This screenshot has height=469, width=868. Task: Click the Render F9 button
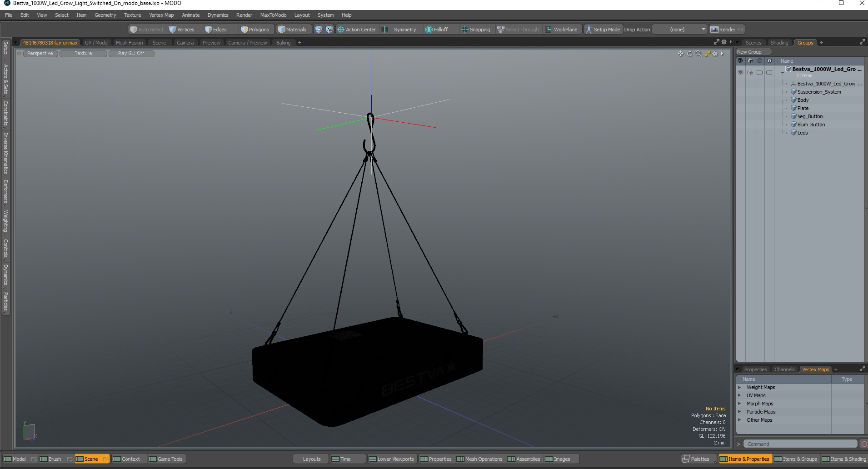tap(727, 30)
